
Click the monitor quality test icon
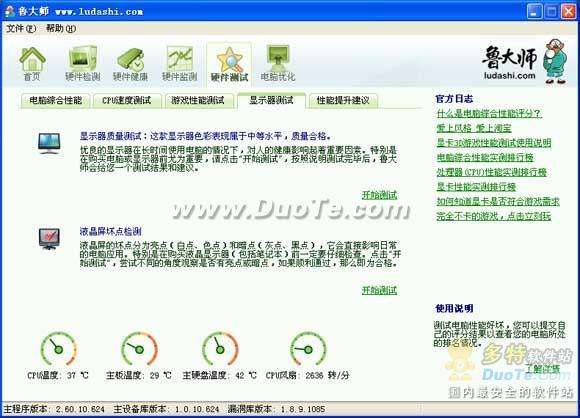point(49,143)
